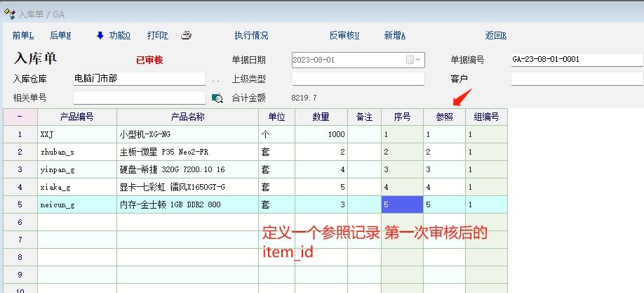
Task: Click the lookup icon beside 相关单号
Action: click(x=217, y=98)
